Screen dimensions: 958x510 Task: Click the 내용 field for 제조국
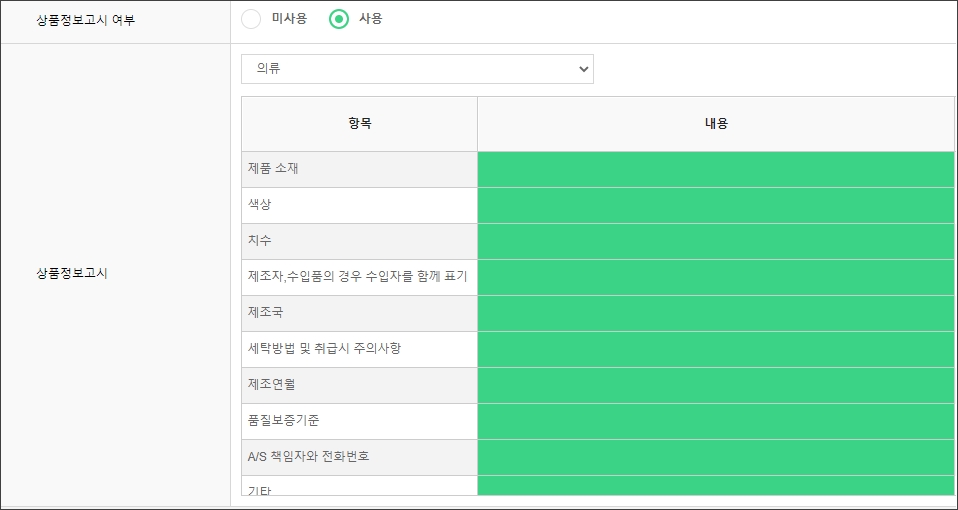(x=715, y=313)
